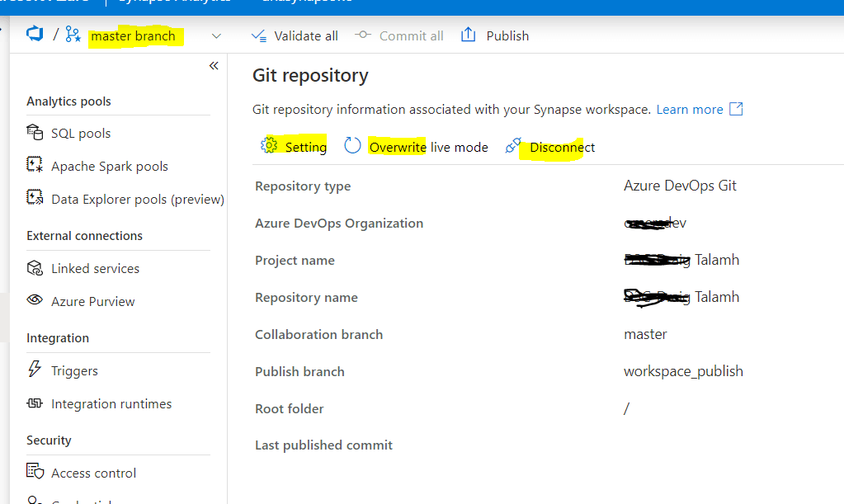Click the workspace_publish branch value
Screen dimensions: 844x504
(683, 372)
